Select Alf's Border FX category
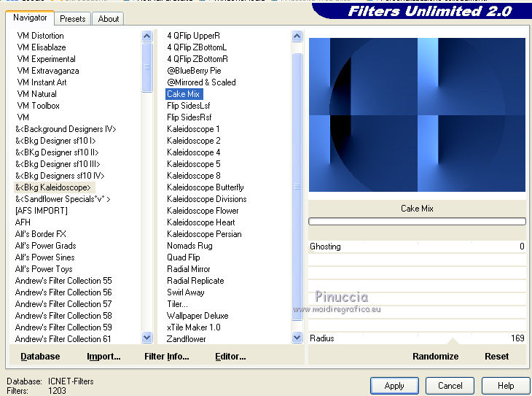 40,234
